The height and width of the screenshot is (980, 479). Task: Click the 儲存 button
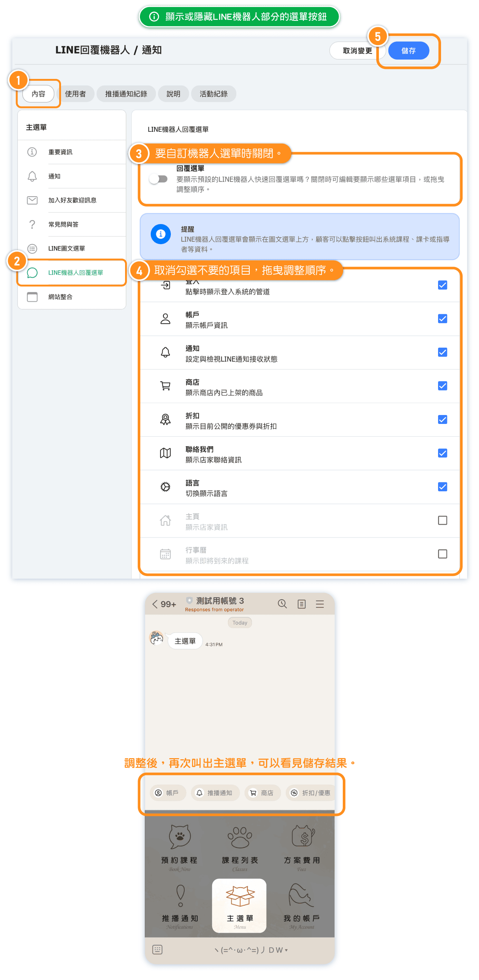[x=408, y=51]
